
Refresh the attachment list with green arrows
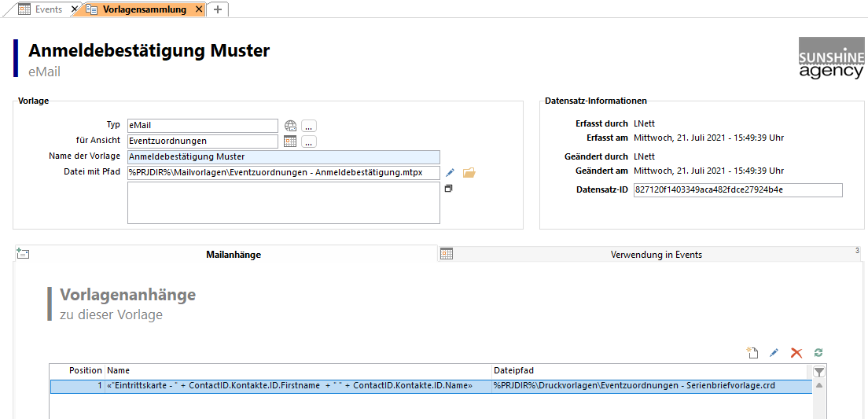click(818, 353)
